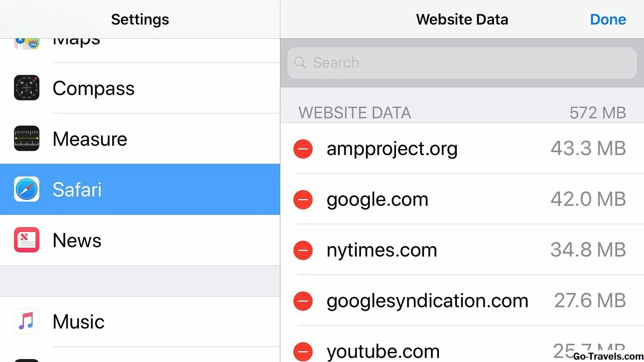Click the search magnifier icon
644x362 pixels.
click(300, 62)
